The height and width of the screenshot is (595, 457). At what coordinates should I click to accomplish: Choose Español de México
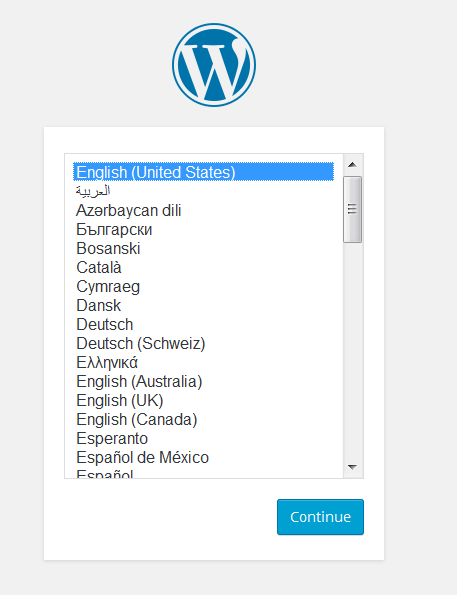point(203,457)
